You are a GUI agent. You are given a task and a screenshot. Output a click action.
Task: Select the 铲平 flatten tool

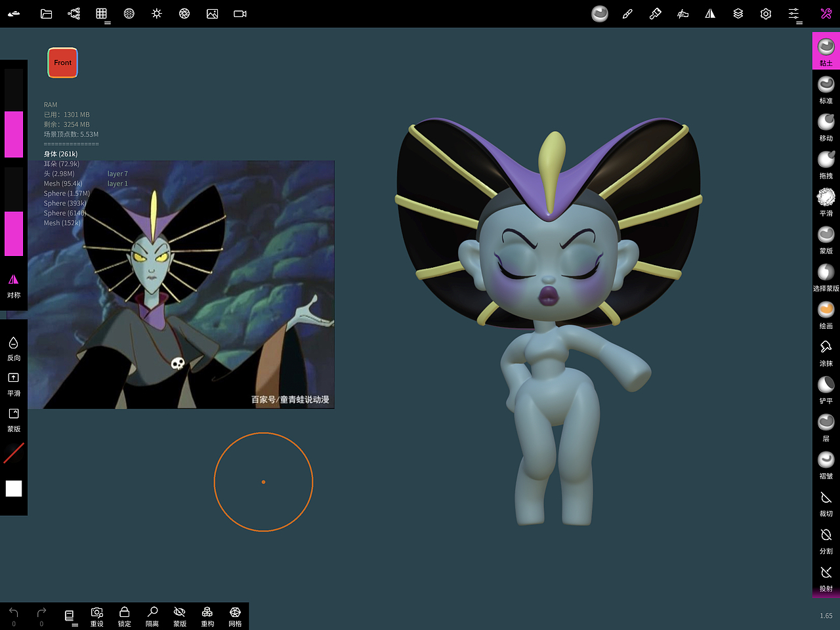[826, 389]
